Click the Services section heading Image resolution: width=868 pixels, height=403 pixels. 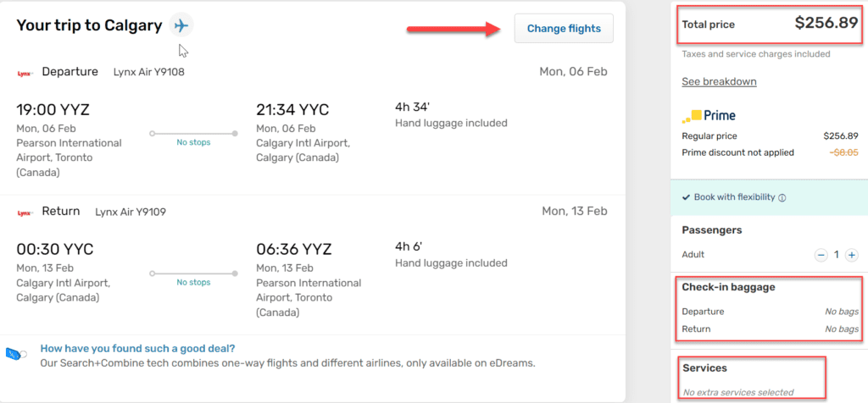point(704,367)
